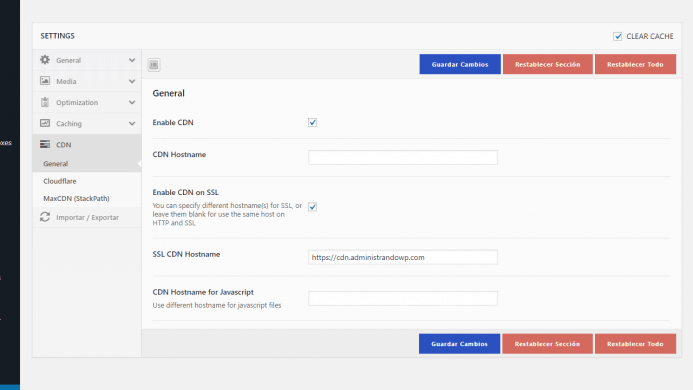Expand the Optimization section chevron
The width and height of the screenshot is (693, 390).
[x=132, y=103]
